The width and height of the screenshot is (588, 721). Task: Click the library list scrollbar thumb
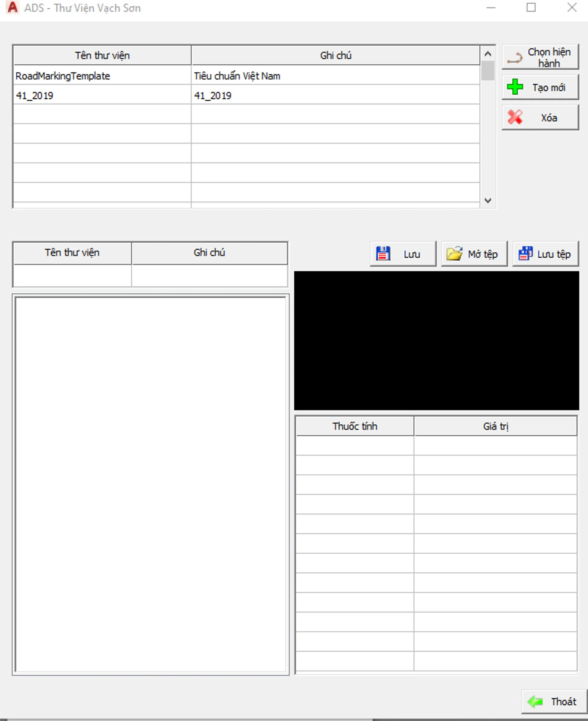[488, 70]
